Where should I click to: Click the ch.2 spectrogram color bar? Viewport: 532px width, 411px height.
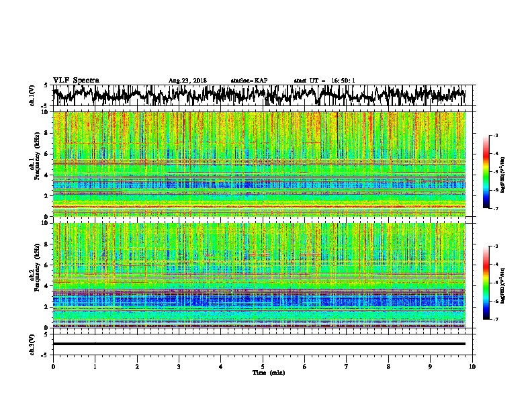(x=486, y=283)
